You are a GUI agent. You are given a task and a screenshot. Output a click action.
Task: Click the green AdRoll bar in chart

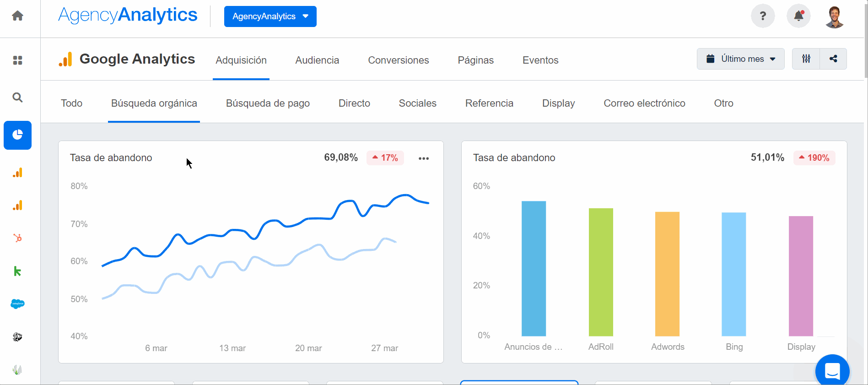tap(601, 272)
